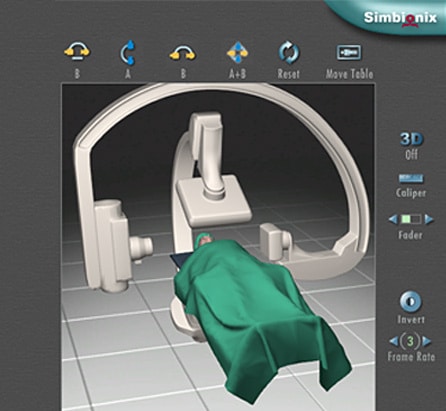Open the Move Table control icon

pyautogui.click(x=349, y=52)
